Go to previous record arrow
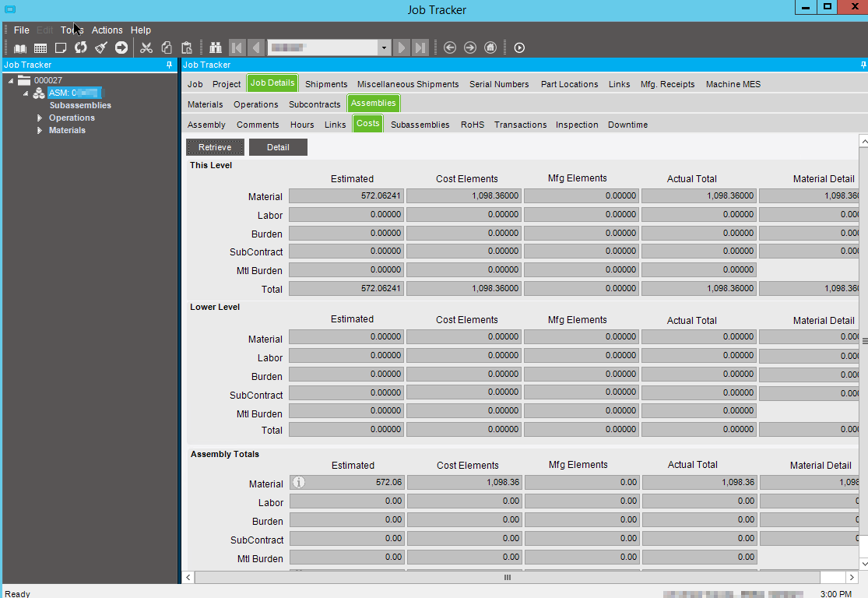 256,47
